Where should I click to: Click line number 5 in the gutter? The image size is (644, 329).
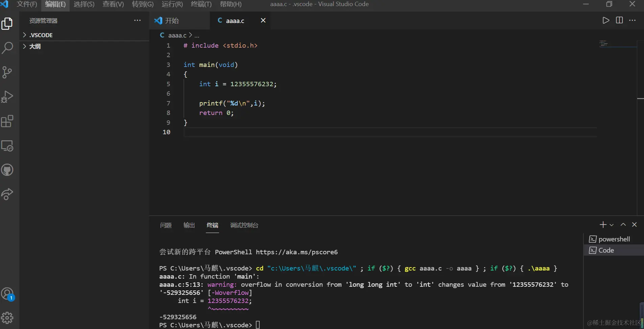tap(168, 84)
